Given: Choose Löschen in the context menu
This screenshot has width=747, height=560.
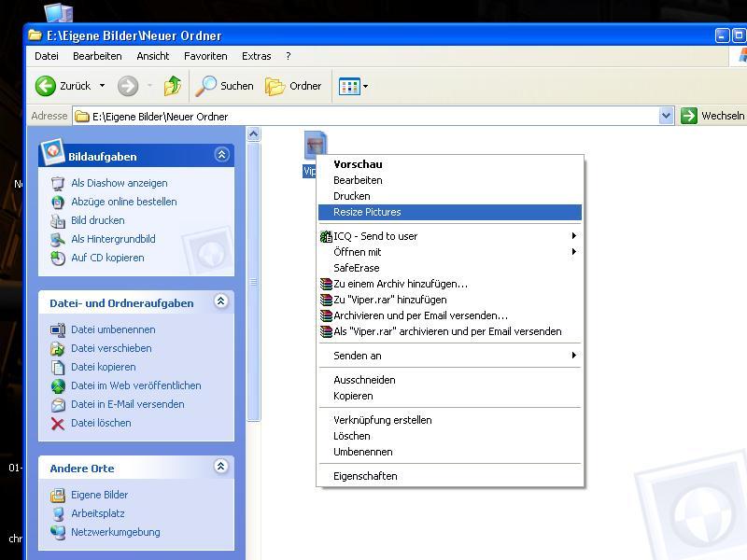Looking at the screenshot, I should tap(450, 436).
